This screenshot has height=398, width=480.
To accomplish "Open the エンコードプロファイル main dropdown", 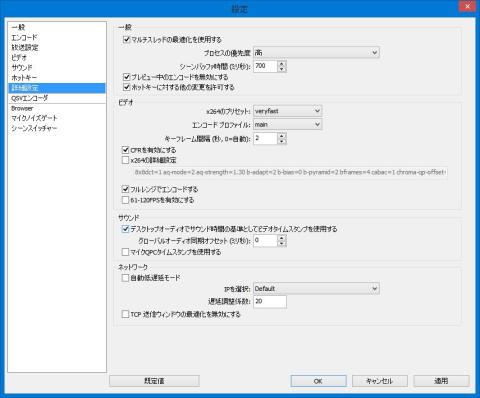I will pyautogui.click(x=288, y=124).
